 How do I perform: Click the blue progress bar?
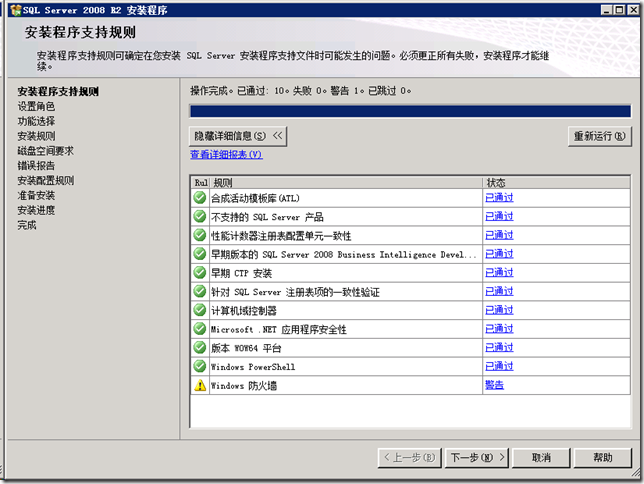pos(410,111)
